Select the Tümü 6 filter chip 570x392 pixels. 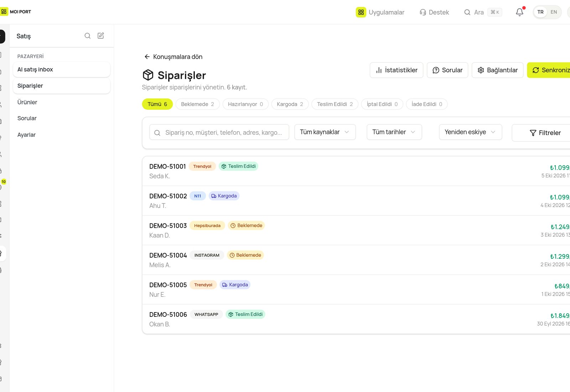tap(157, 104)
